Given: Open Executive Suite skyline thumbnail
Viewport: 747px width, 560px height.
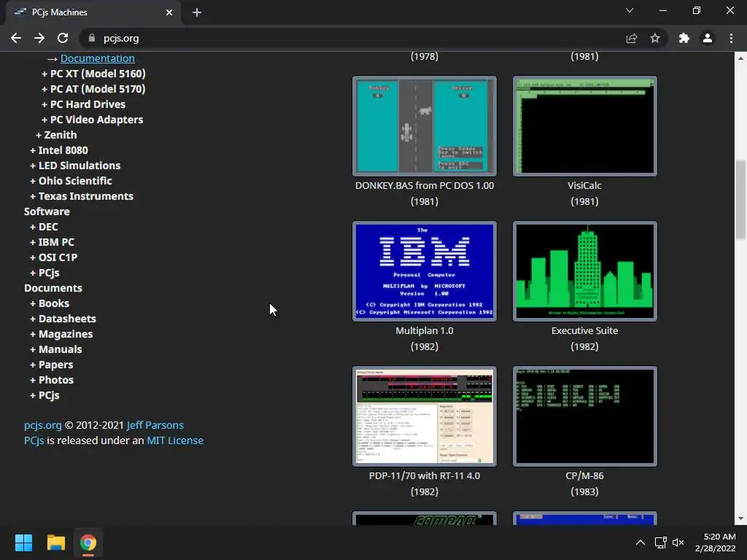Looking at the screenshot, I should pyautogui.click(x=584, y=271).
